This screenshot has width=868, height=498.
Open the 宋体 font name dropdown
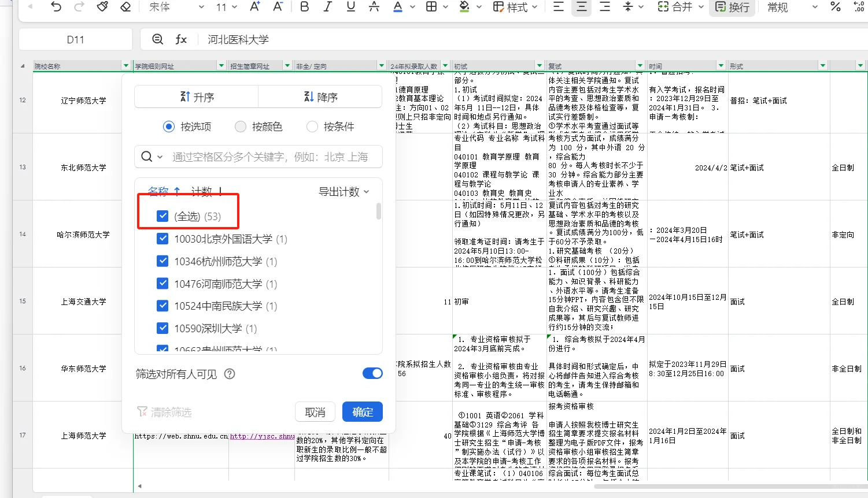[176, 7]
